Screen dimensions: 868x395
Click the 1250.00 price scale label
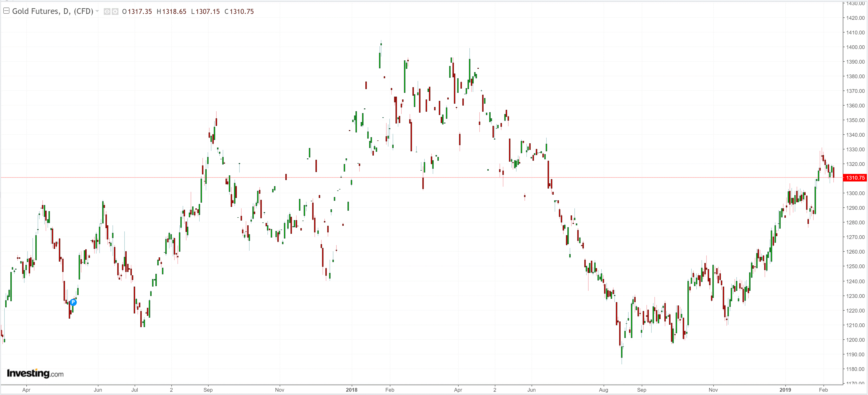(x=855, y=267)
